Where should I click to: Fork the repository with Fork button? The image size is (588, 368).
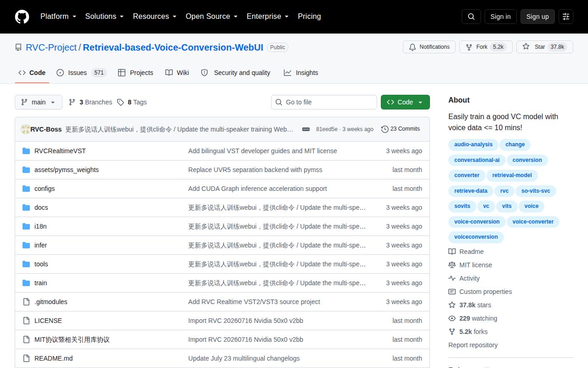[486, 47]
